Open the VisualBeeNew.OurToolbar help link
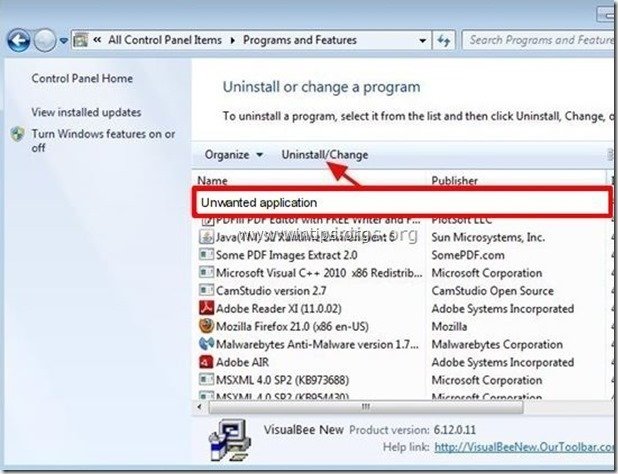 click(x=525, y=447)
